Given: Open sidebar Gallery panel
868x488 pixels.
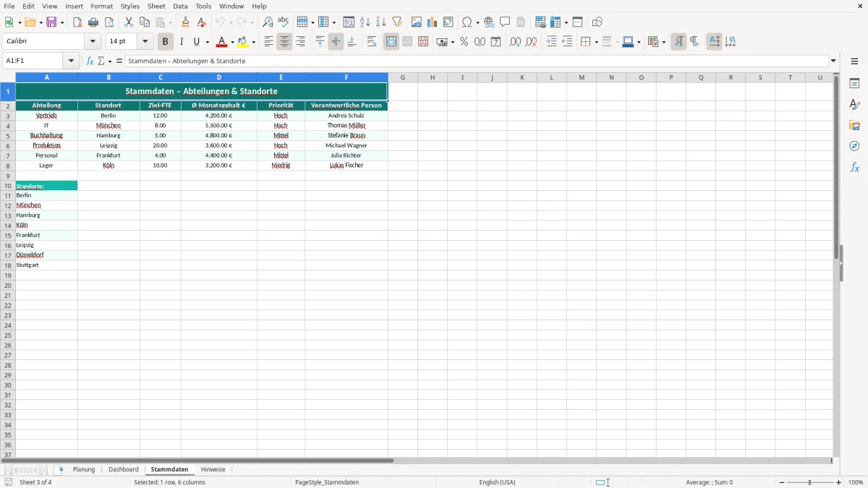Looking at the screenshot, I should (x=854, y=126).
